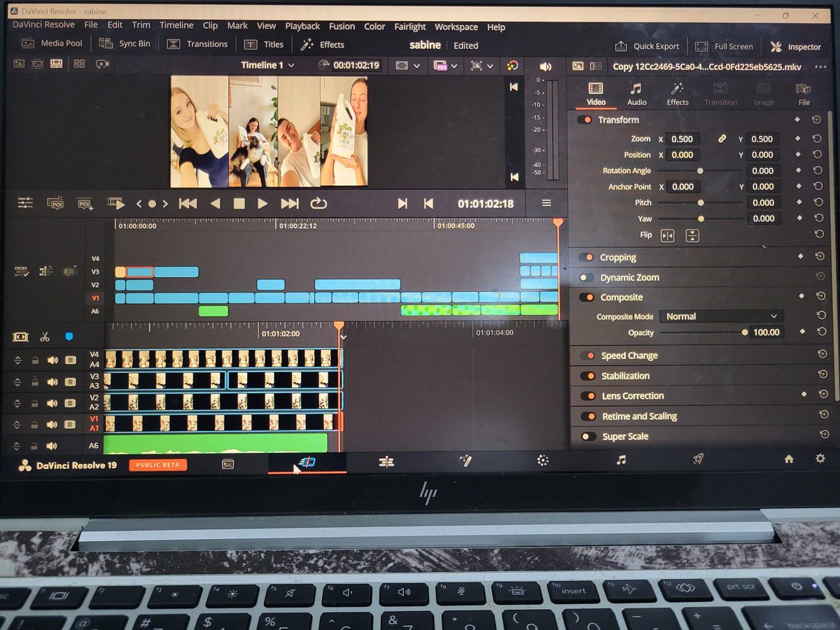Switch to the File inspector tab
This screenshot has width=840, height=630.
tap(804, 94)
